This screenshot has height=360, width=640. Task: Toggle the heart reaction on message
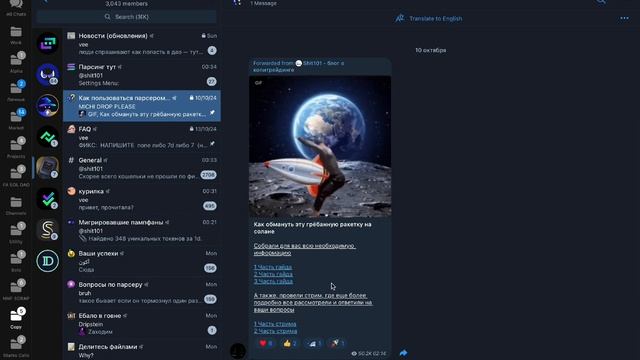click(266, 343)
